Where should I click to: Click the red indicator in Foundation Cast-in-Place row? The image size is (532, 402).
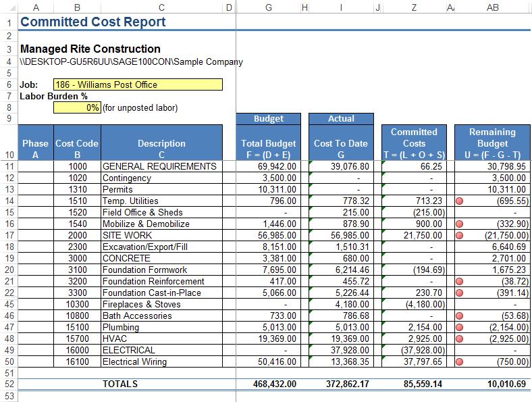click(459, 293)
